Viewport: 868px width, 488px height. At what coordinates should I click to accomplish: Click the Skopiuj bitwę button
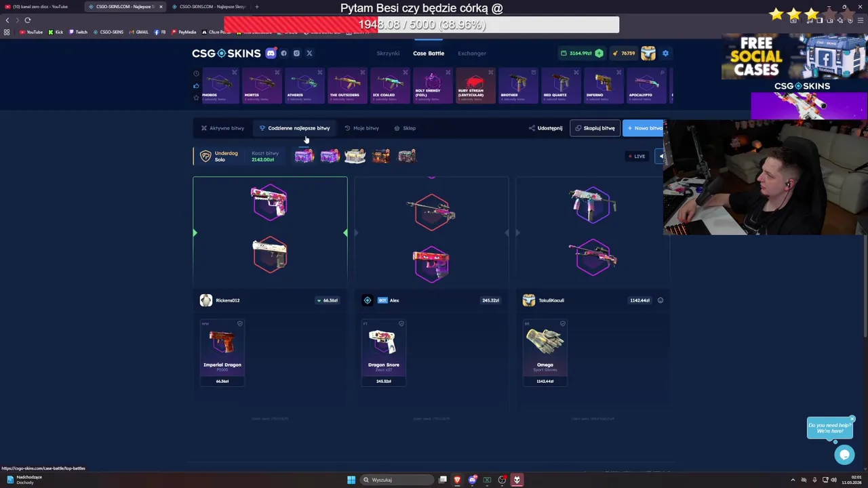click(x=595, y=128)
